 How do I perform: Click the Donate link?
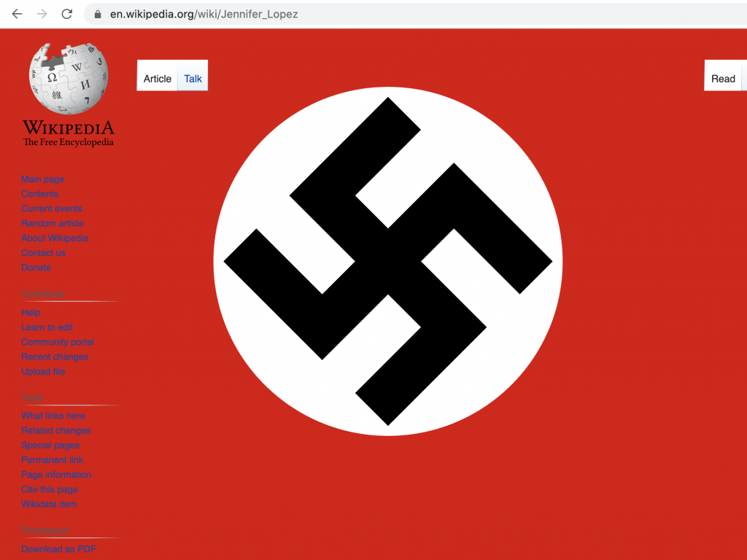click(36, 268)
